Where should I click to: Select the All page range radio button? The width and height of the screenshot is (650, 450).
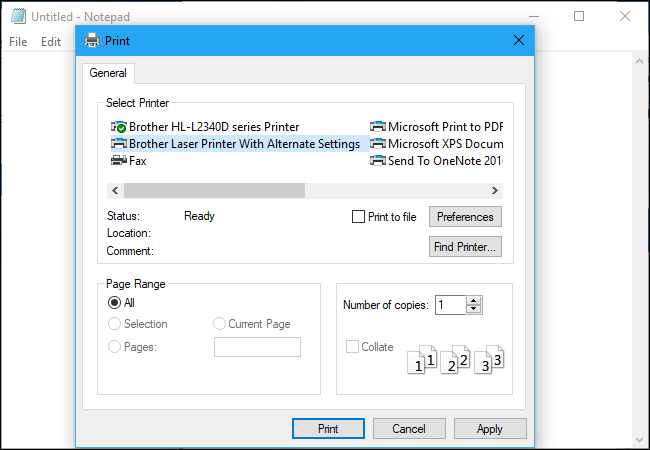115,302
